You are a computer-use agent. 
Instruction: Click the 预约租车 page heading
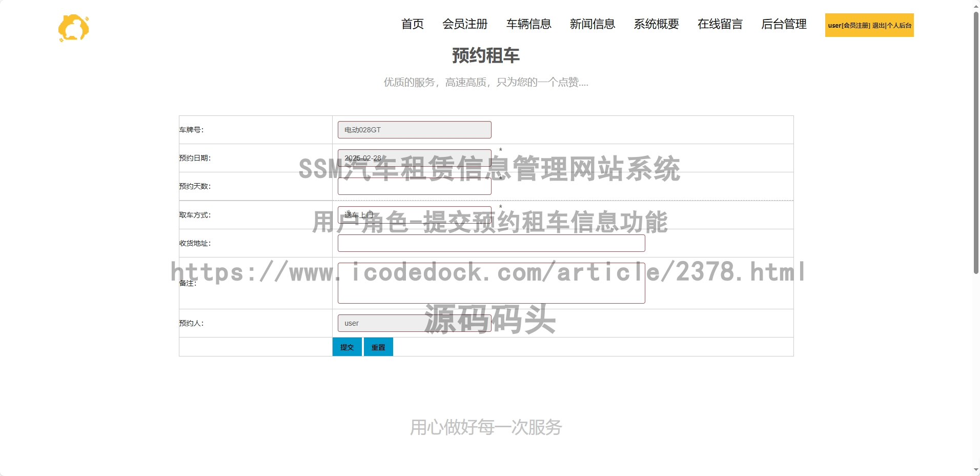pyautogui.click(x=485, y=55)
